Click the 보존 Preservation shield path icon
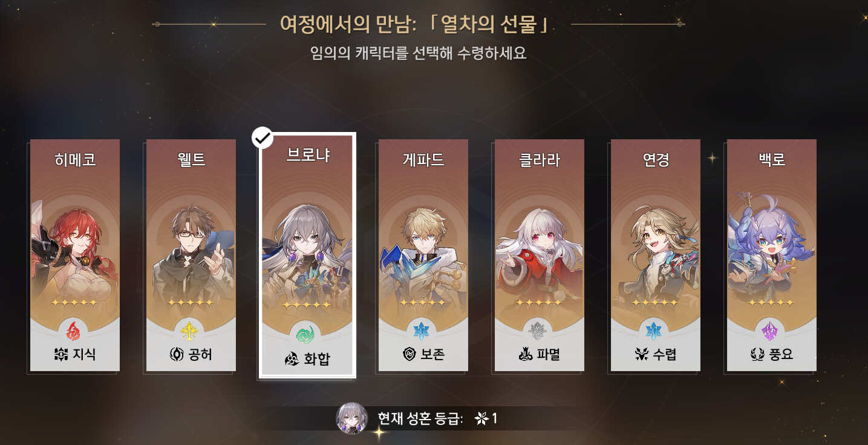The width and height of the screenshot is (868, 445). (x=410, y=355)
